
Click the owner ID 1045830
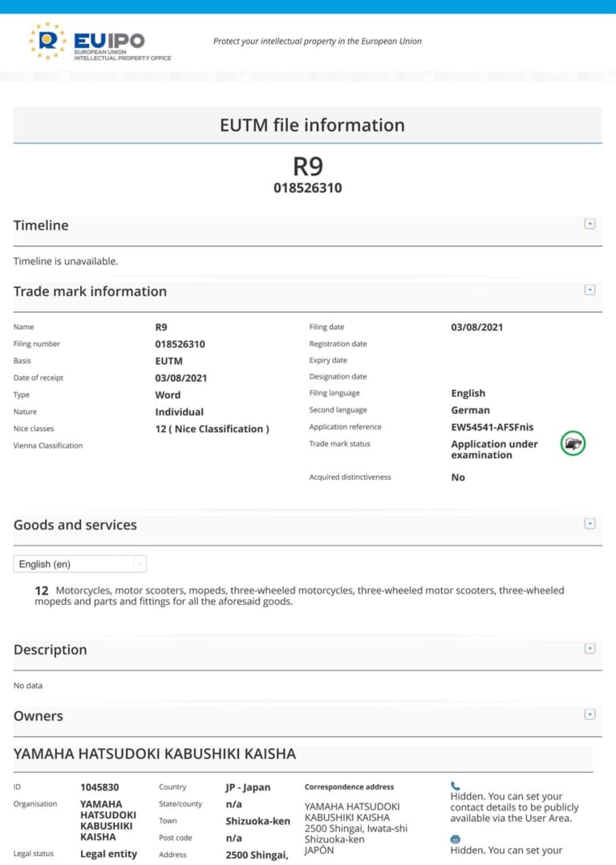(99, 787)
